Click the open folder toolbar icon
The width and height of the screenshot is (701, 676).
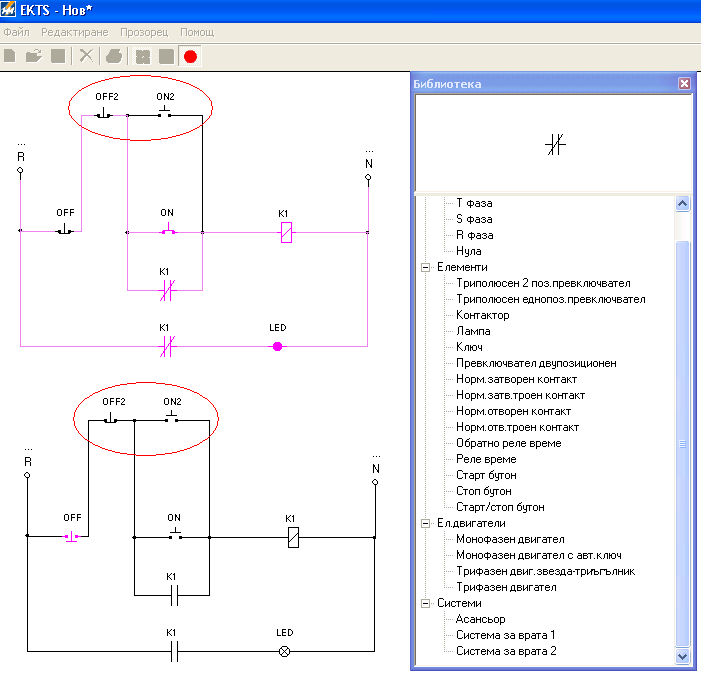[x=34, y=56]
